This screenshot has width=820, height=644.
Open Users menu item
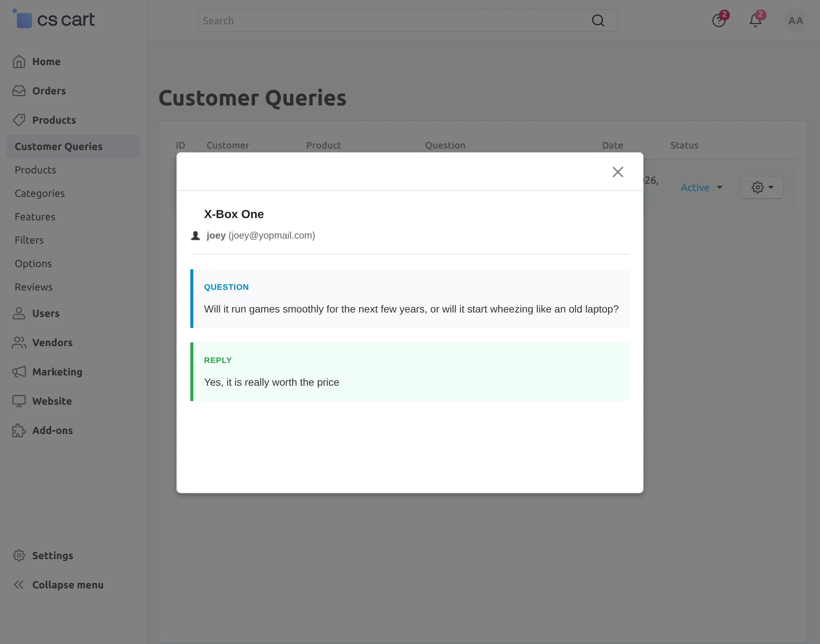[46, 313]
